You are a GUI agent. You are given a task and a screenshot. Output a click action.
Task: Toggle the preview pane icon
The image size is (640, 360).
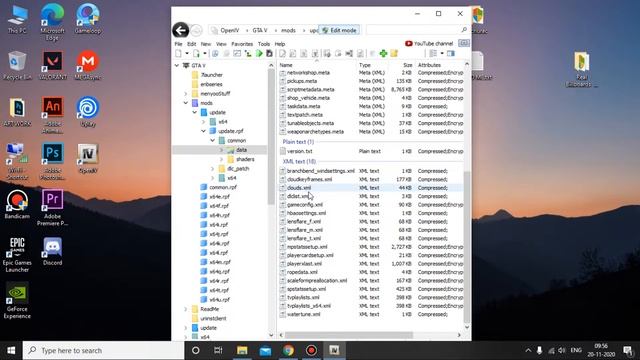point(451,53)
